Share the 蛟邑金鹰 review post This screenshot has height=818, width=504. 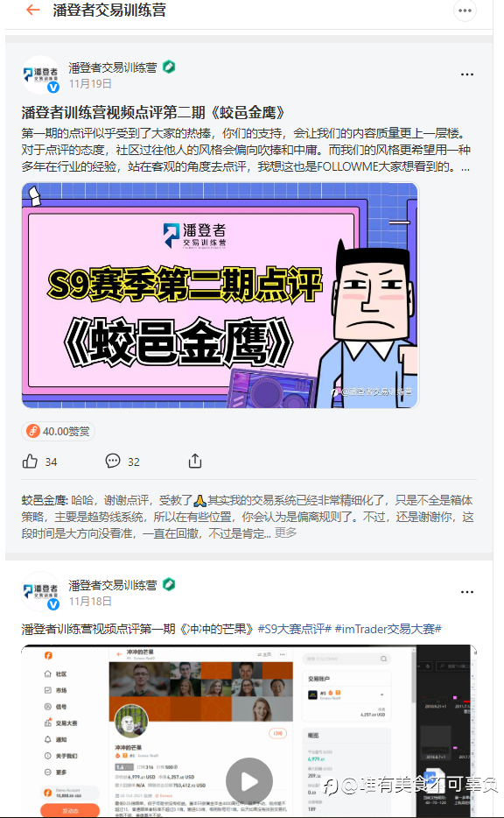(x=195, y=462)
